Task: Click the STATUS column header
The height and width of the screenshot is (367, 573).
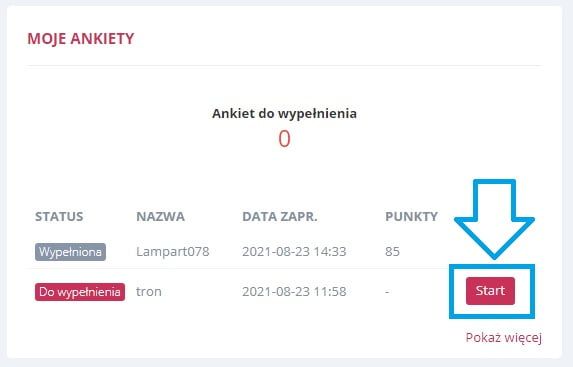Action: (x=59, y=216)
